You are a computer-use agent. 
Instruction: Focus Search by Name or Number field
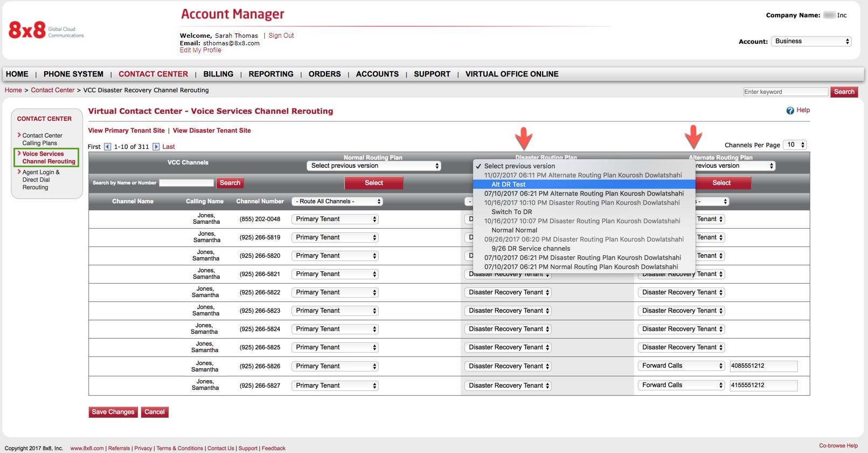[x=186, y=183]
